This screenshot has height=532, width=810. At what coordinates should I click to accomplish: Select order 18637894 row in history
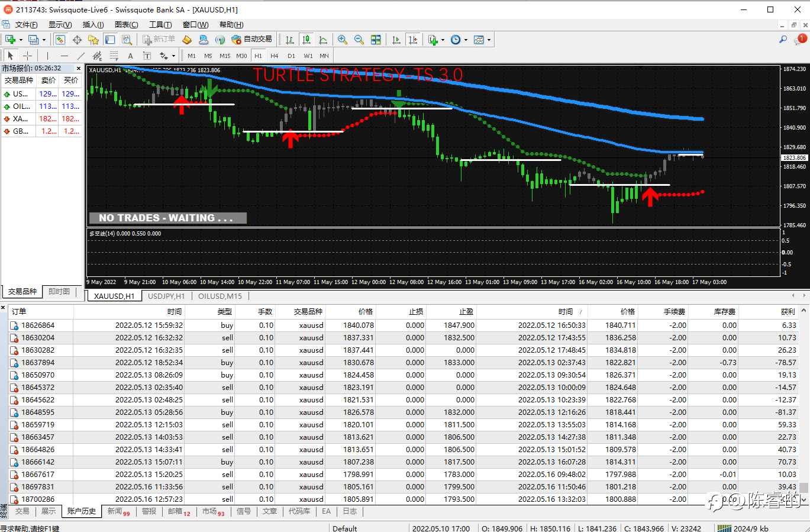pyautogui.click(x=38, y=362)
